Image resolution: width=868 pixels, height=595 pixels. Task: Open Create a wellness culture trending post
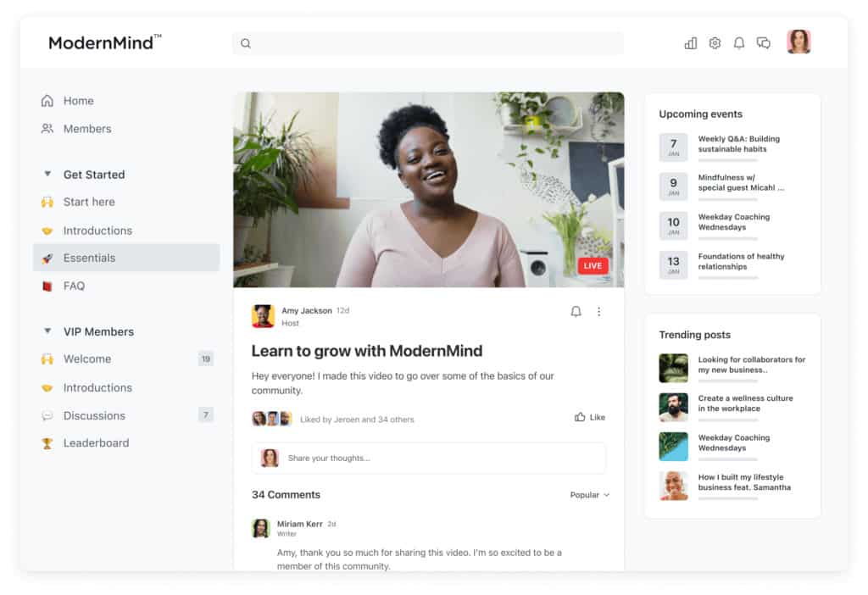(746, 403)
